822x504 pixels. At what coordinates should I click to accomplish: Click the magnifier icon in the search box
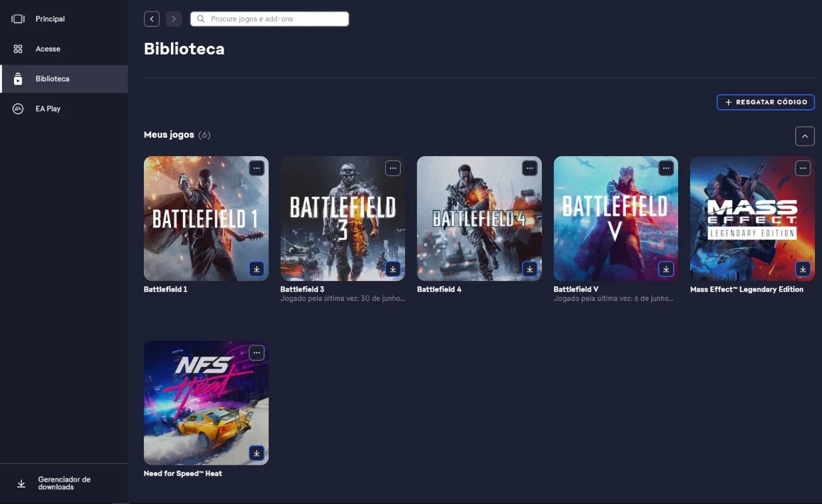[x=201, y=19]
